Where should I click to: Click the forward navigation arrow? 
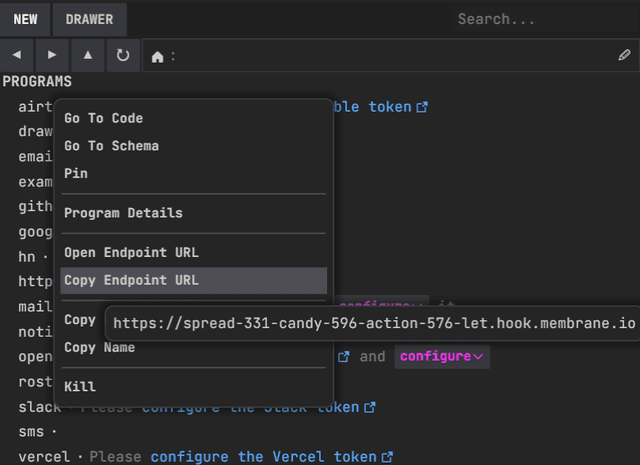tap(52, 56)
